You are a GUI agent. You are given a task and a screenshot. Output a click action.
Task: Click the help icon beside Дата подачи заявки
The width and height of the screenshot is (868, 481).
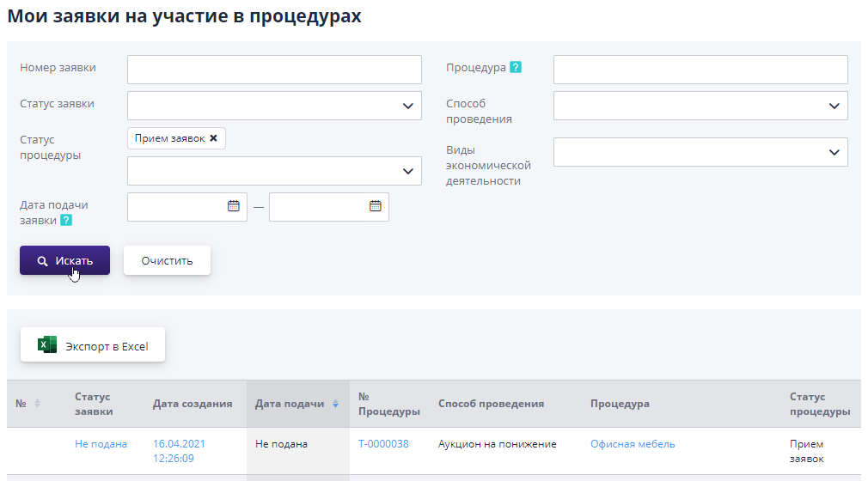66,220
